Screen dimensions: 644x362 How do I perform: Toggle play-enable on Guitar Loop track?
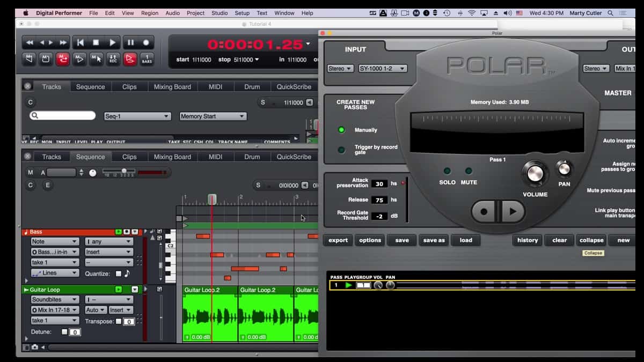coord(118,290)
